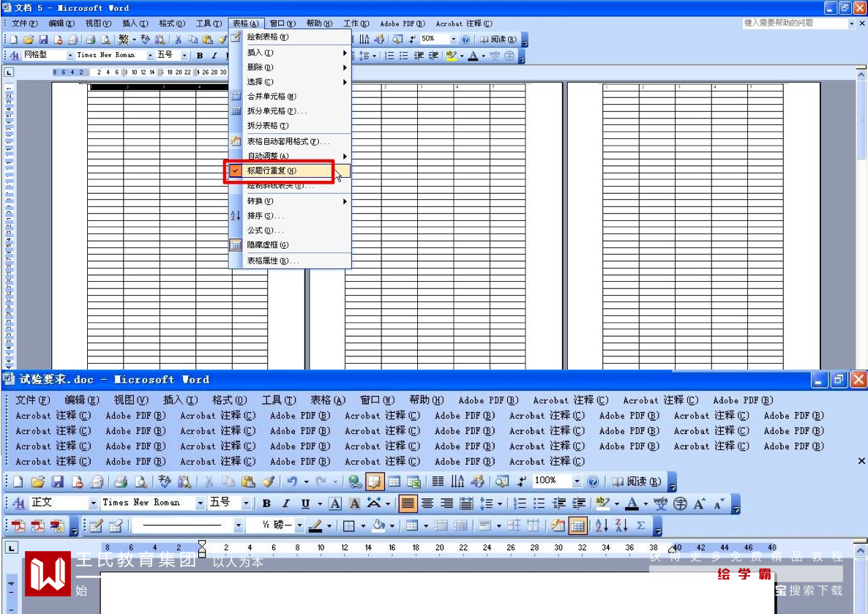The image size is (868, 614).
Task: Click 阅读 reading button in 试验要求.doc toolbar
Action: (x=636, y=482)
